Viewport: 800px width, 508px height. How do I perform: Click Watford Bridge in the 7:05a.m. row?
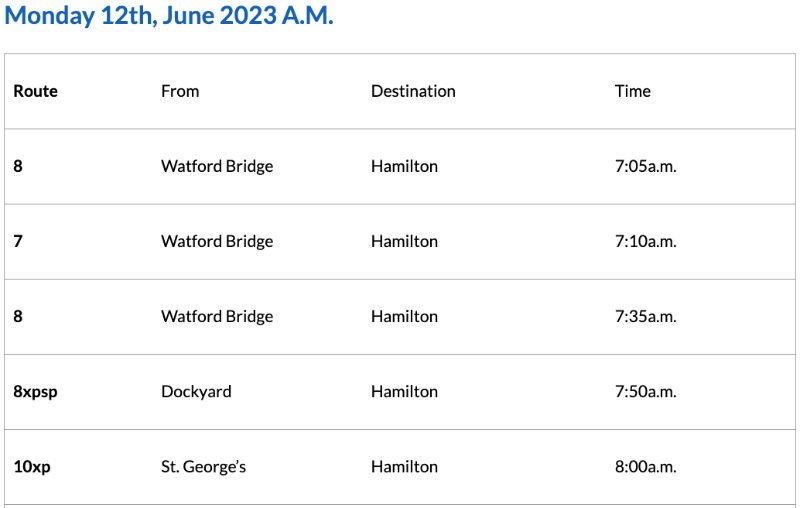[x=217, y=166]
